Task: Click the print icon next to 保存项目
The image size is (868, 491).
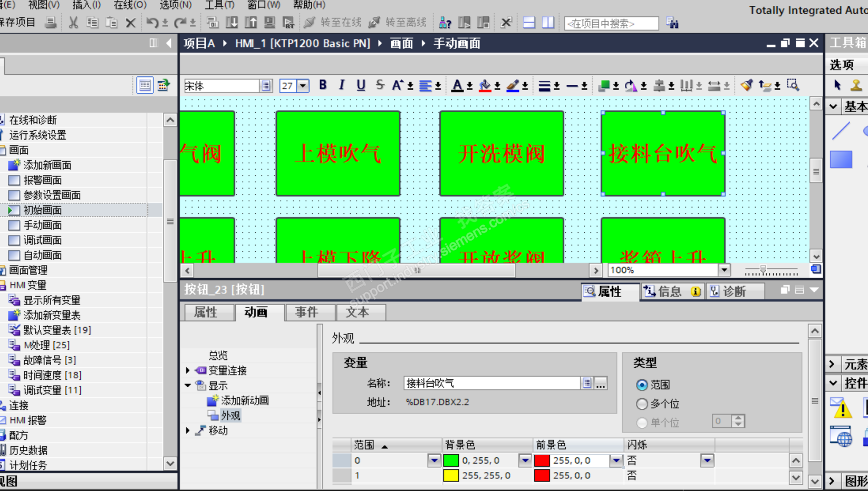Action: (51, 23)
